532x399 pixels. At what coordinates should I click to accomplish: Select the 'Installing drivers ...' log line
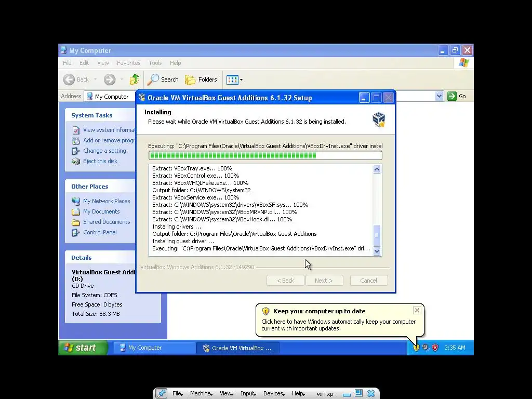[177, 227]
